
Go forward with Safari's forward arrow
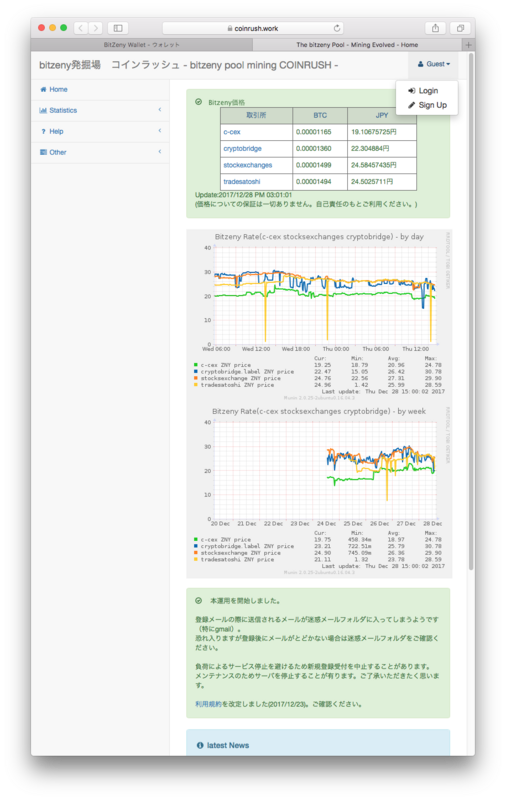[95, 28]
